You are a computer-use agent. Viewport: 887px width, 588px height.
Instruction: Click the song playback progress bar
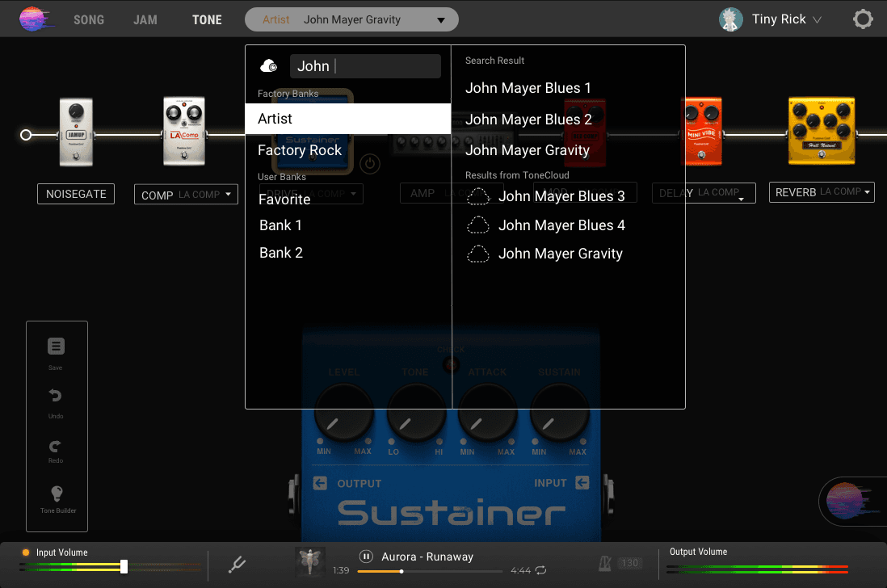pos(429,571)
